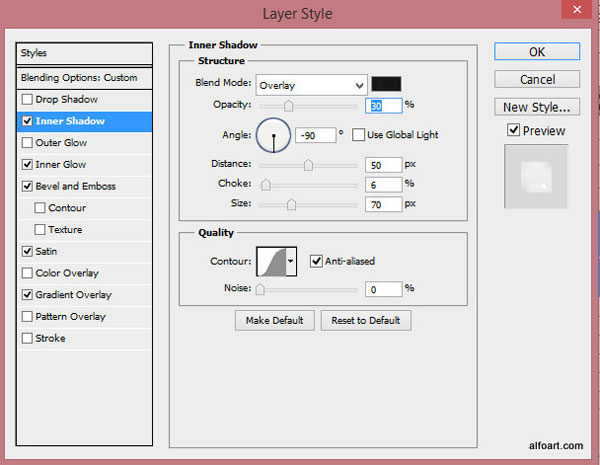600x465 pixels.
Task: Click the OK button
Action: (537, 52)
